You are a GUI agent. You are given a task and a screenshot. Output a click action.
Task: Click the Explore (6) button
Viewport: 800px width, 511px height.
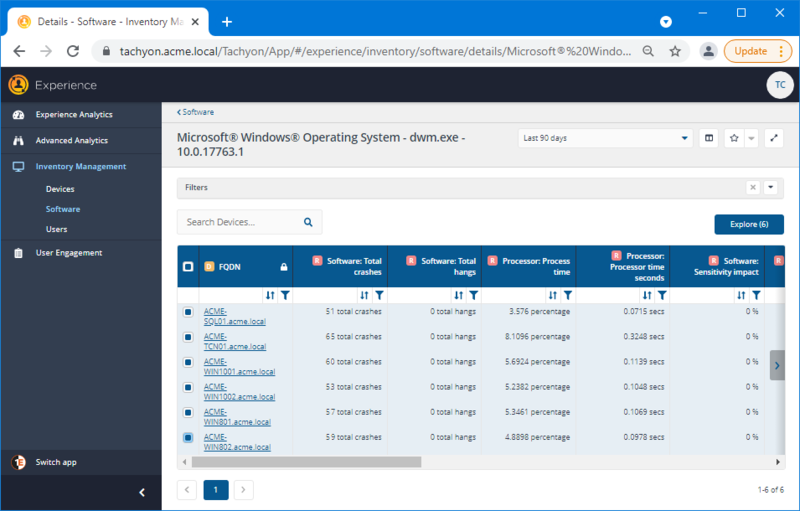[x=749, y=224]
